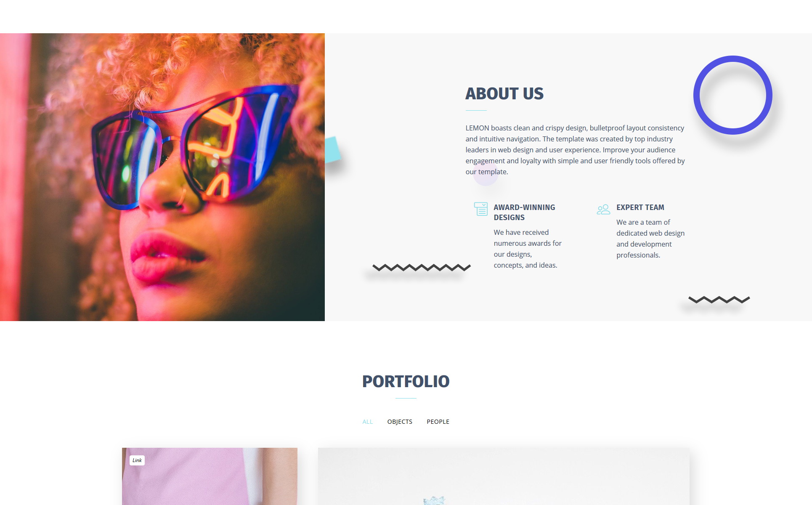Click the PORTFOLIO heading
This screenshot has height=505, width=812.
[406, 381]
